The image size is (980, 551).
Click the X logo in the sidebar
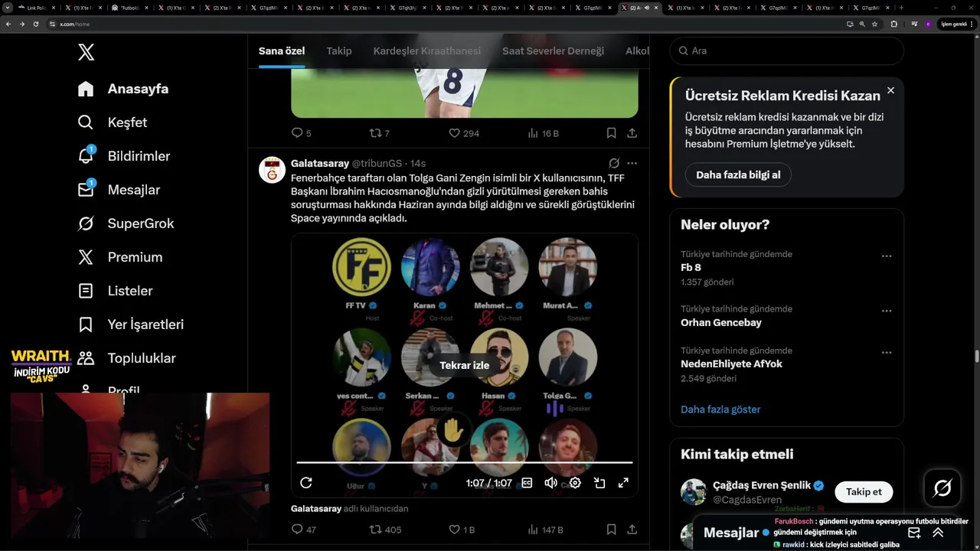click(86, 52)
